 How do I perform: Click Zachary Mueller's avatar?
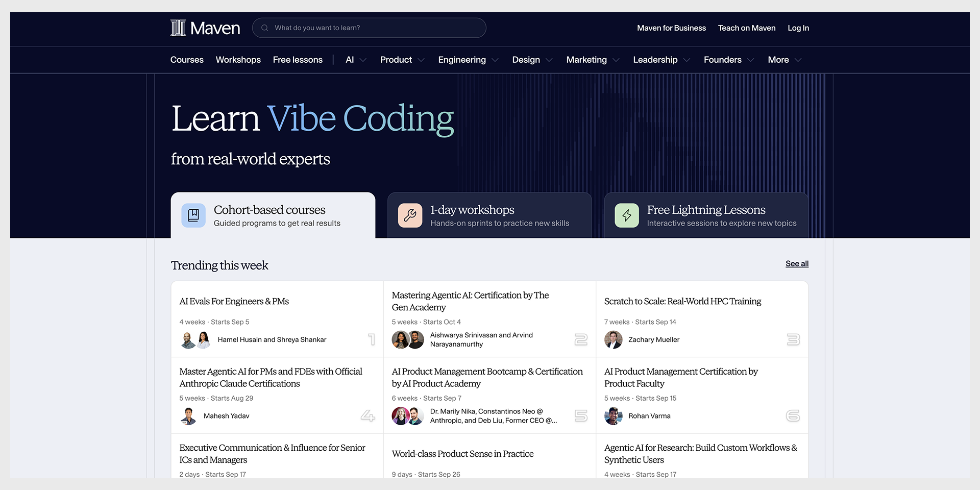point(614,340)
